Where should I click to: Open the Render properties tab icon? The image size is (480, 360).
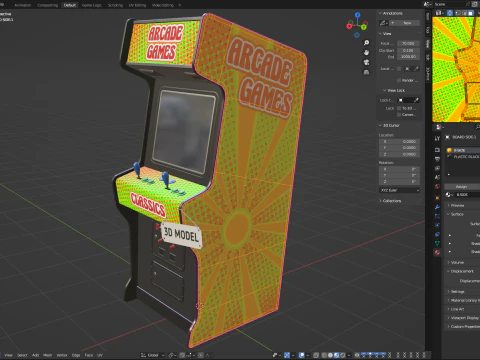[x=437, y=150]
